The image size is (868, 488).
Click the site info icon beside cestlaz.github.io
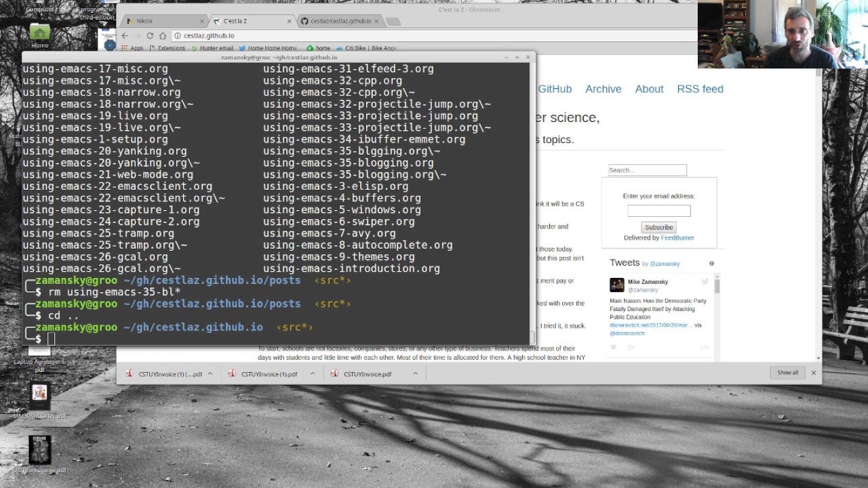tap(177, 35)
